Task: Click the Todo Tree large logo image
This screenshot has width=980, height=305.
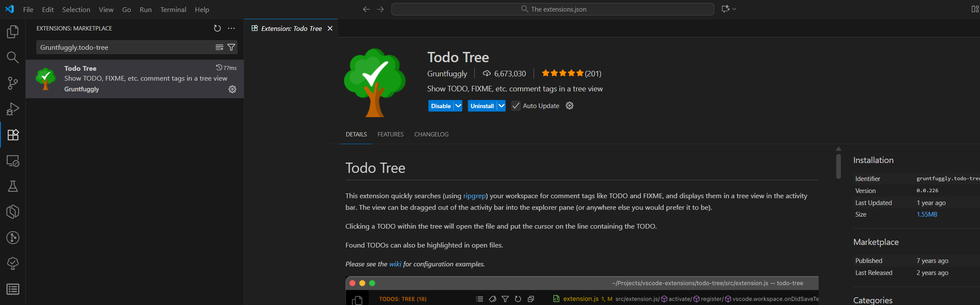Action: [375, 82]
